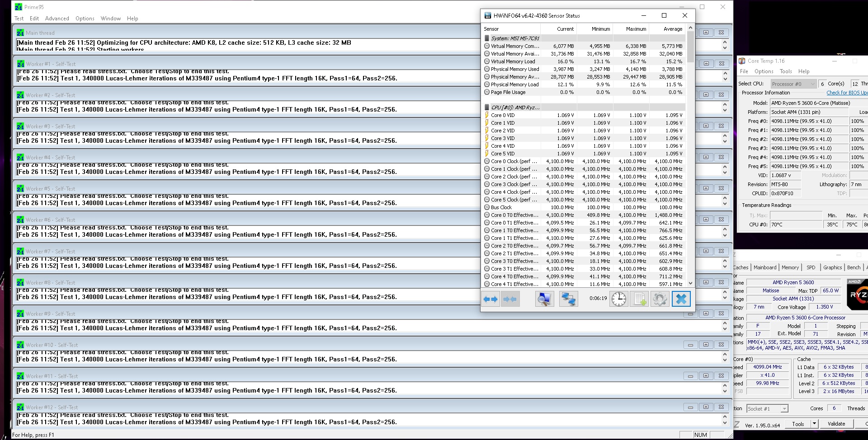Click the CPU-Z Tools button

coord(798,424)
